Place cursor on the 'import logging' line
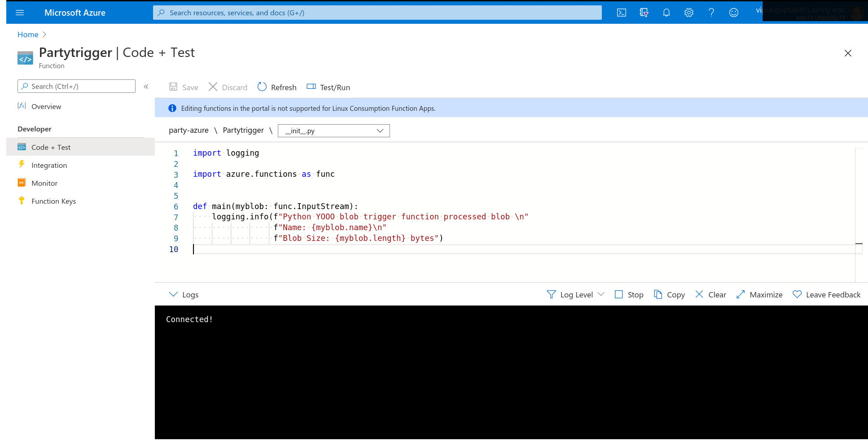The image size is (868, 441). coord(226,153)
